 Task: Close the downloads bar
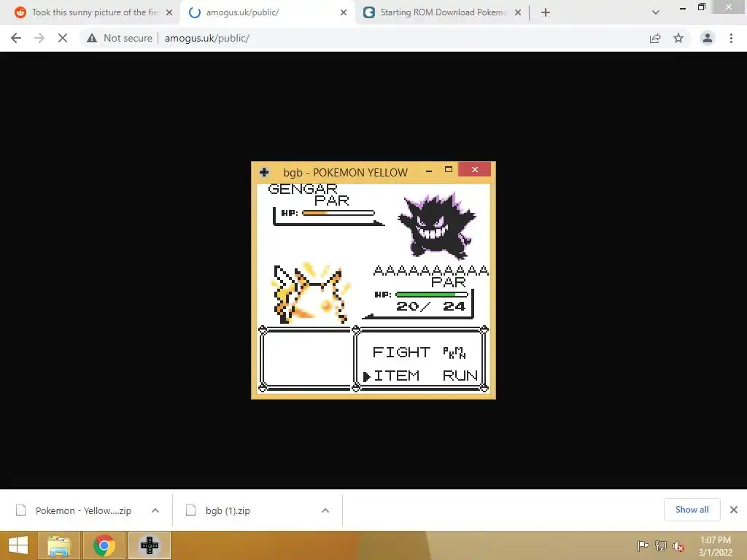click(x=734, y=510)
